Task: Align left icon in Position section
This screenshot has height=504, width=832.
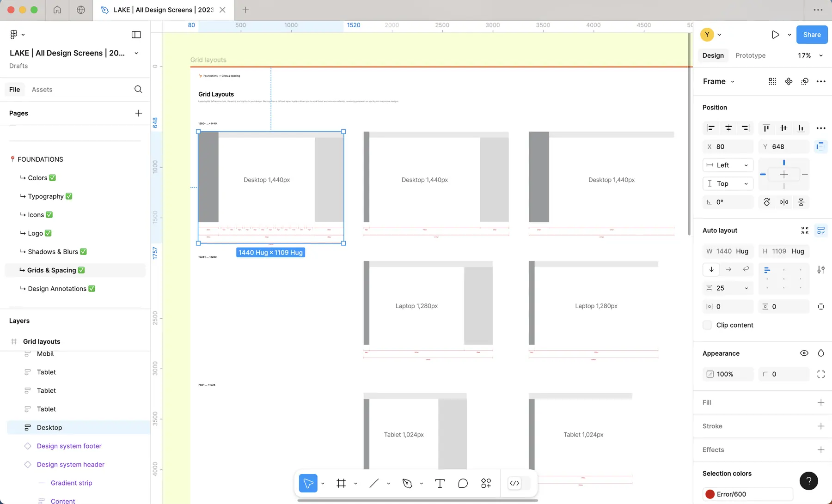Action: point(711,128)
